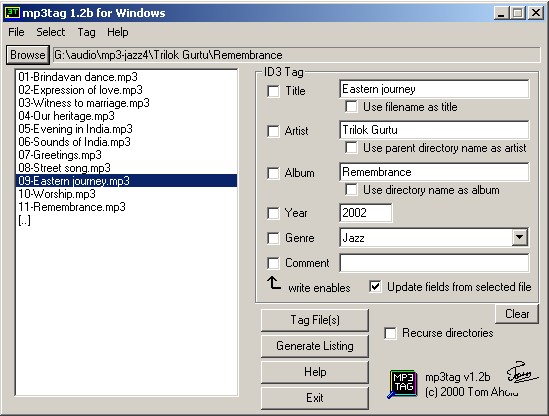The height and width of the screenshot is (416, 549).
Task: Close the mp3tag window
Action: 536,13
